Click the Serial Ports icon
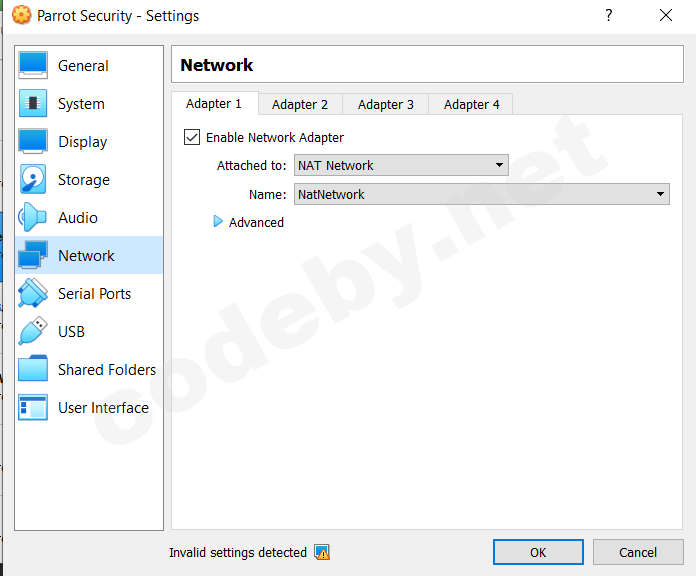This screenshot has height=576, width=696. tap(33, 294)
